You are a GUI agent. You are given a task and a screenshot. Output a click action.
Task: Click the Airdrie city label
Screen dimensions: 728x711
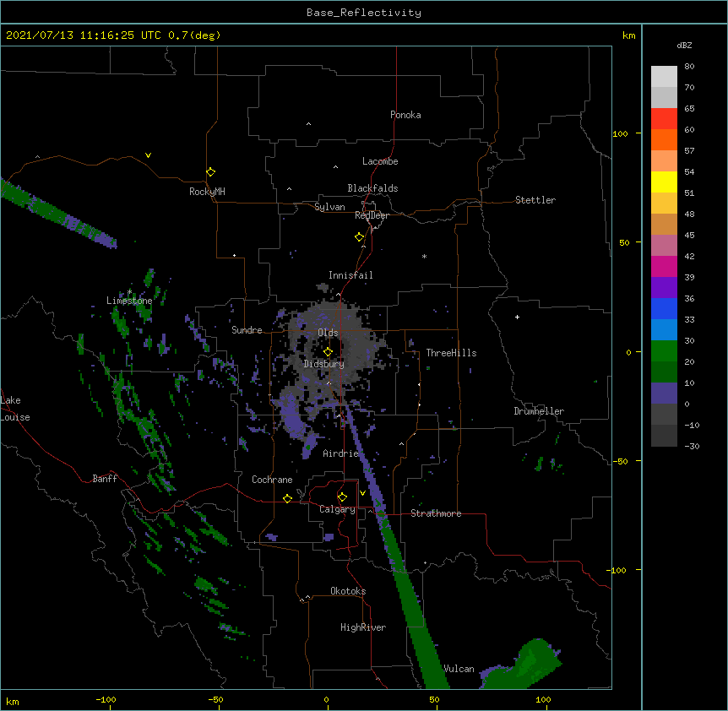coord(340,453)
